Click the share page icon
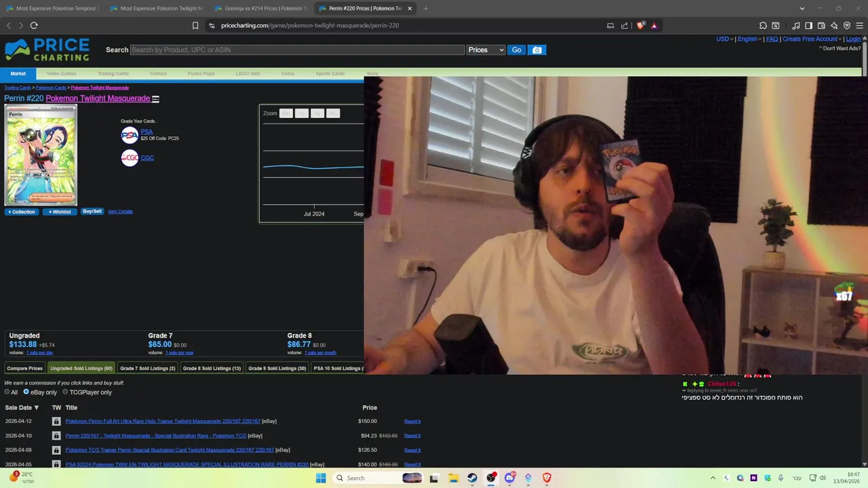This screenshot has height=488, width=868. tap(625, 26)
